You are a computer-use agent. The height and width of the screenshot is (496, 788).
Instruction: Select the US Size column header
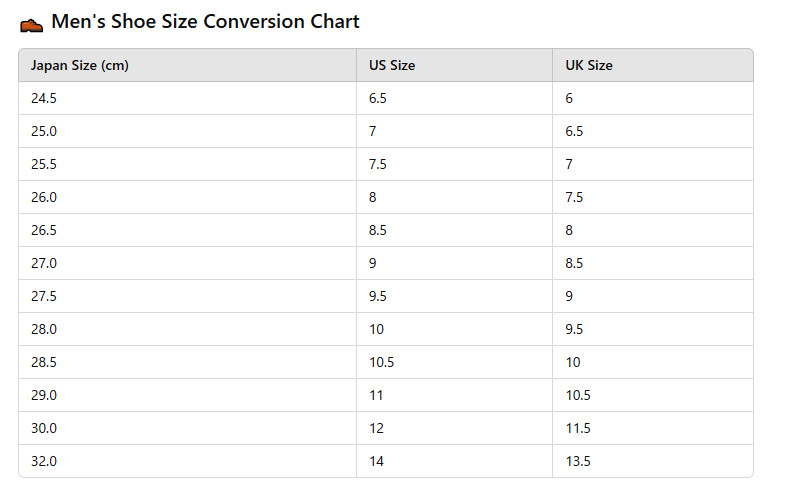[454, 65]
